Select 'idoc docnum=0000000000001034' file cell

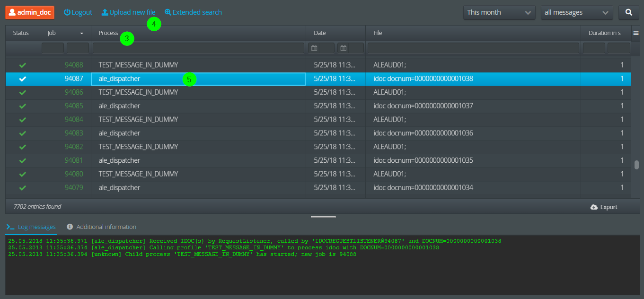coord(423,188)
